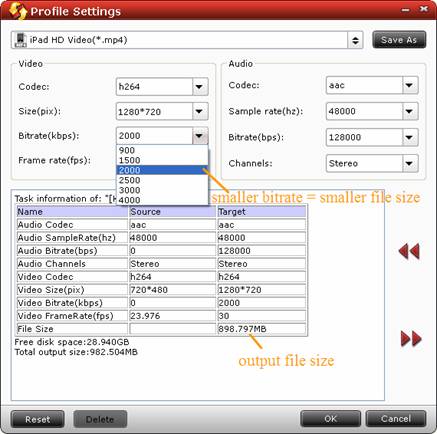Click the source frame rate 23.976 cell

click(x=173, y=316)
